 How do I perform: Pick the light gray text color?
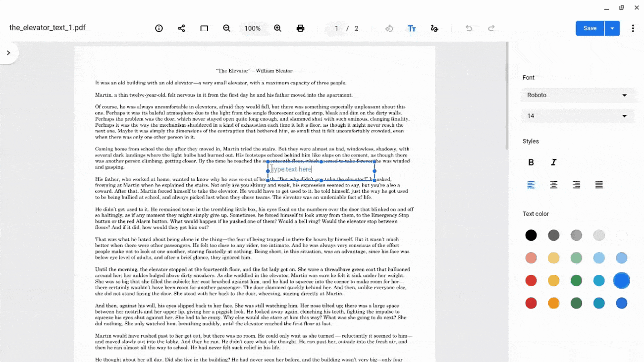pyautogui.click(x=599, y=235)
